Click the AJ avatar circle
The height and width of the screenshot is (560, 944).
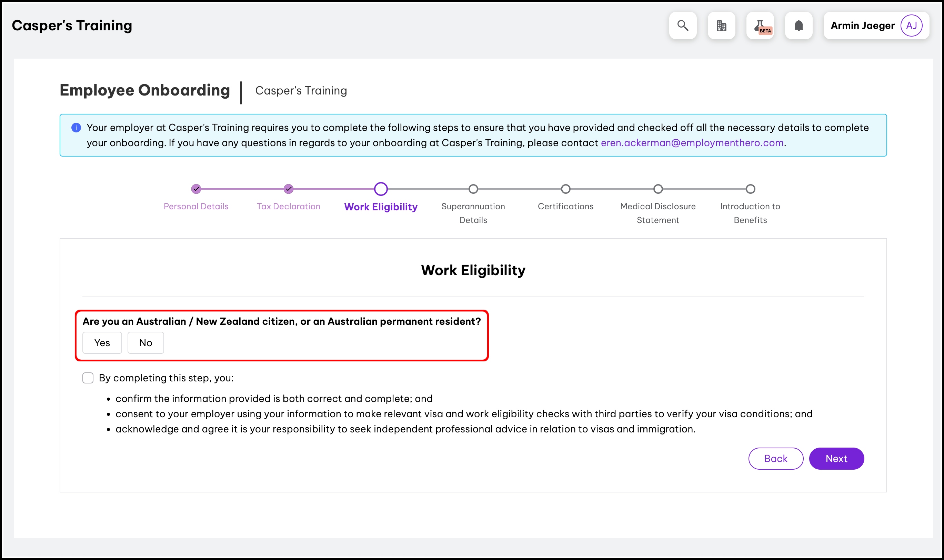pos(911,26)
